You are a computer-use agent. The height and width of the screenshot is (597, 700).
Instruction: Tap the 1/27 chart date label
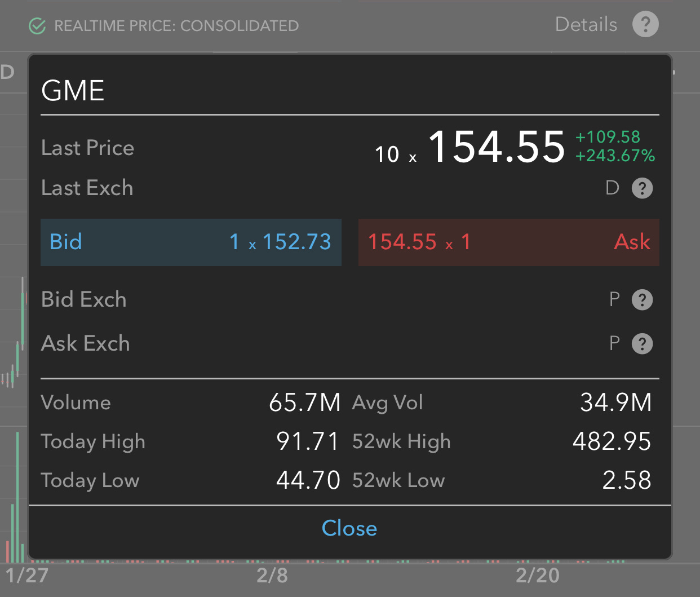coord(27,576)
